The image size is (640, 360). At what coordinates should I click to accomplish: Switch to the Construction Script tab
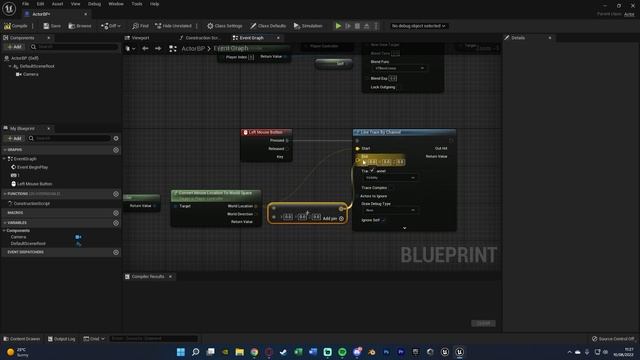[x=200, y=38]
